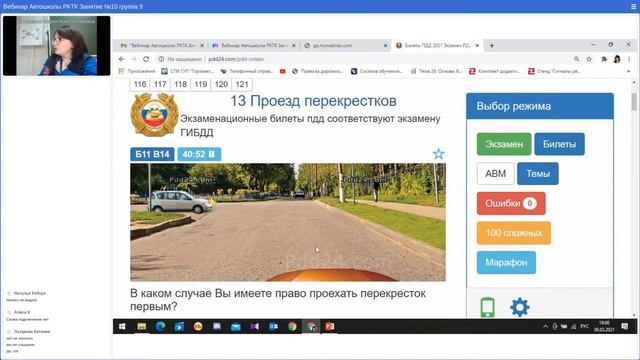Viewport: 640px width, 360px height.
Task: Open Outlook from the taskbar
Action: click(x=273, y=327)
